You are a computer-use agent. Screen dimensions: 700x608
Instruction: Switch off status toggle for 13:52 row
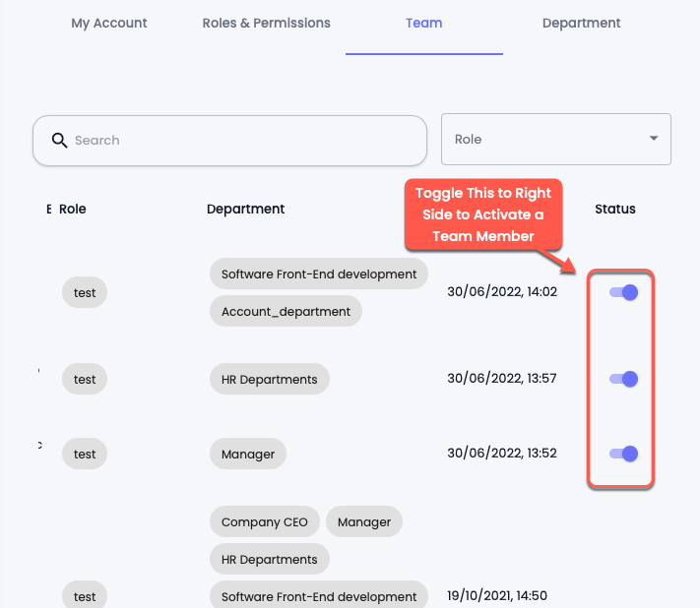(624, 454)
